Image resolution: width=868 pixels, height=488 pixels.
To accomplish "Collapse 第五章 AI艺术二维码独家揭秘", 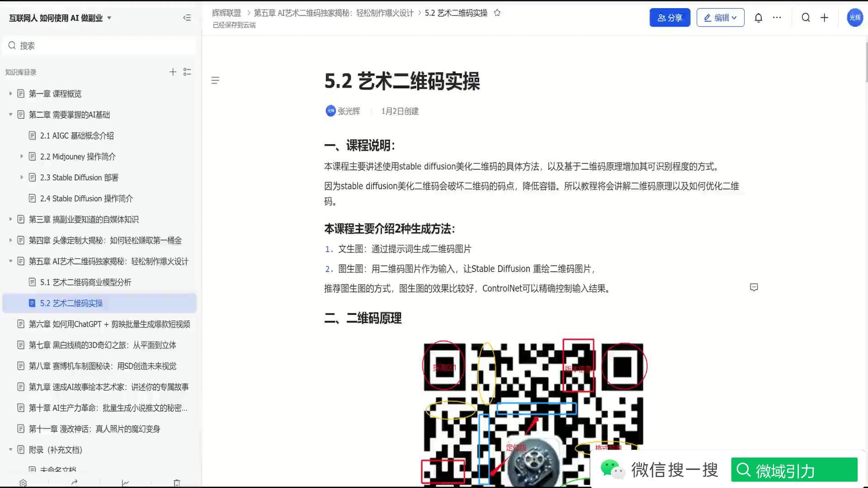I will pos(10,261).
